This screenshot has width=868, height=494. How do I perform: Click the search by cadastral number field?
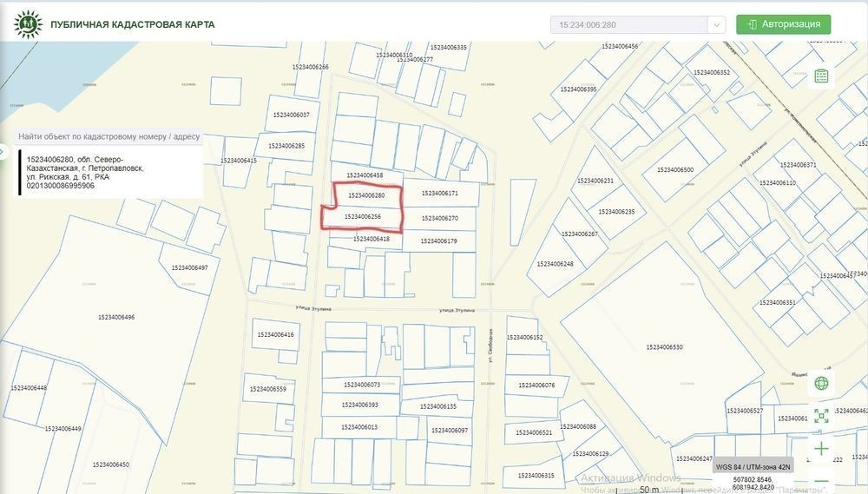pos(108,136)
